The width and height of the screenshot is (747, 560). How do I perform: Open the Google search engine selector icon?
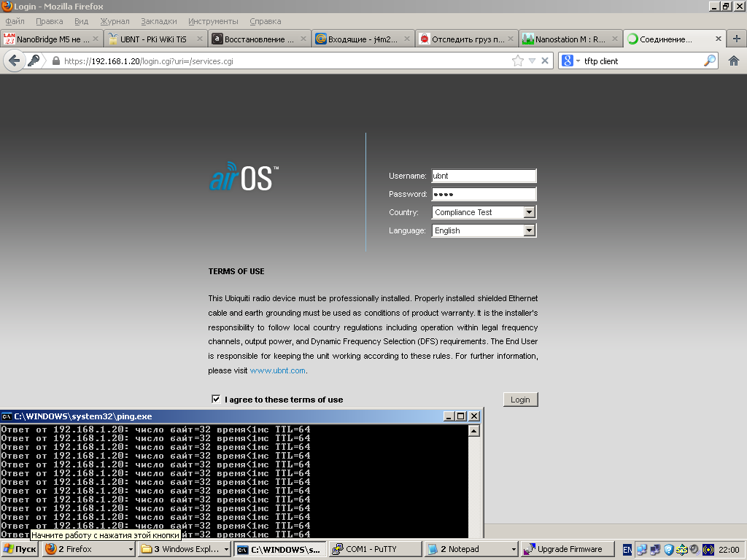coord(568,61)
